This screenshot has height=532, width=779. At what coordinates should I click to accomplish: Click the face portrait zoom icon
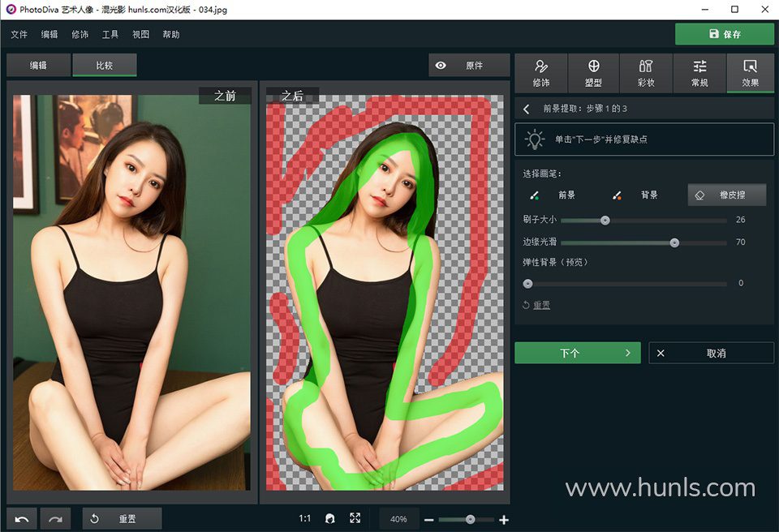(329, 518)
